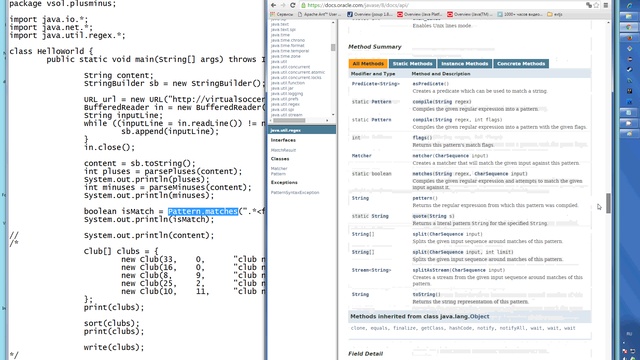Click the 'in.close();' line in editor
Viewport: 640px width, 360px height.
coord(109,147)
